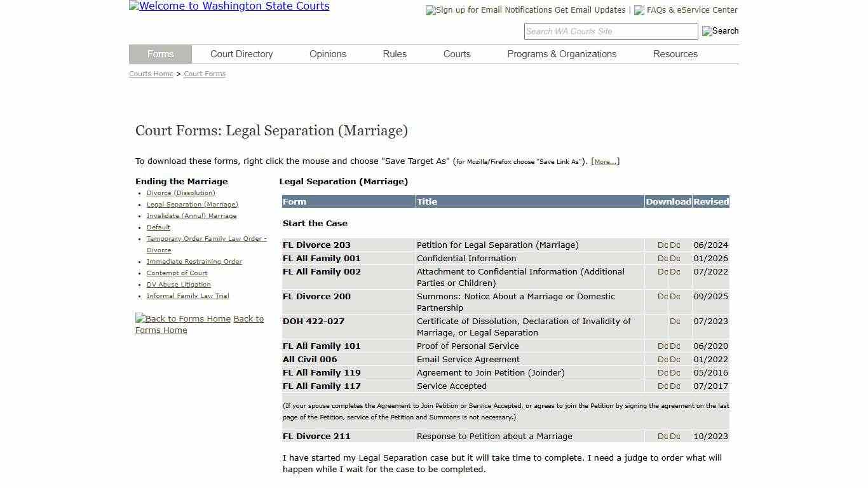Download DOH 422-027 certificate file
Screen dimensions: 868x488
[674, 322]
